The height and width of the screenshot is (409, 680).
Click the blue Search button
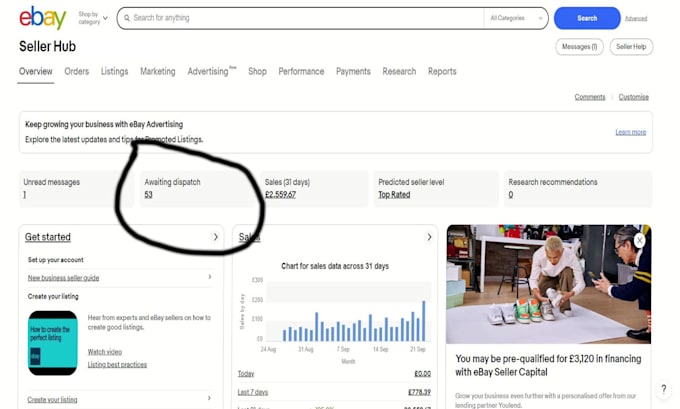click(x=587, y=18)
